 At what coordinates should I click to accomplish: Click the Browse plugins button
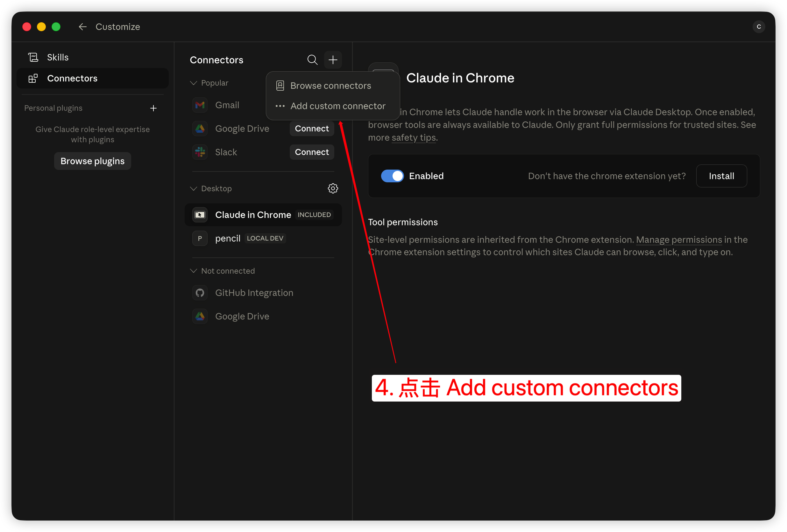[x=92, y=161]
